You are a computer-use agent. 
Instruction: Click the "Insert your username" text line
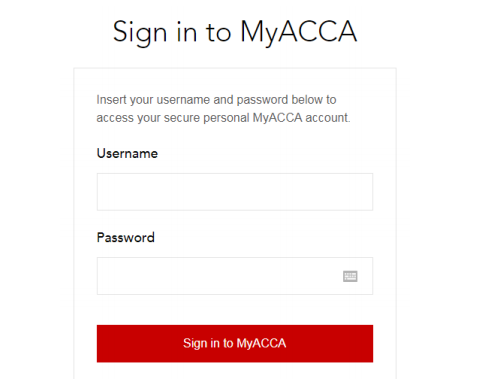216,100
